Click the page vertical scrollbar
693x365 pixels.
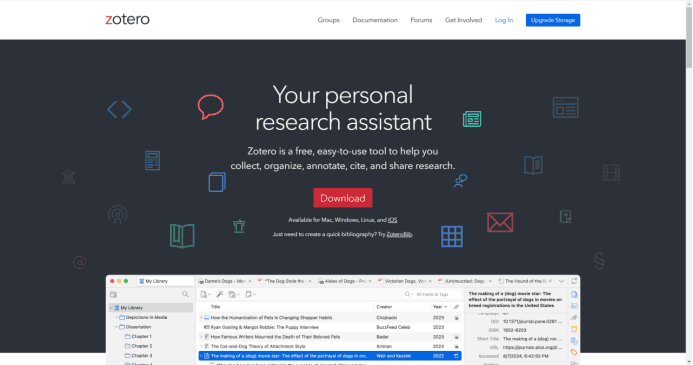click(689, 182)
